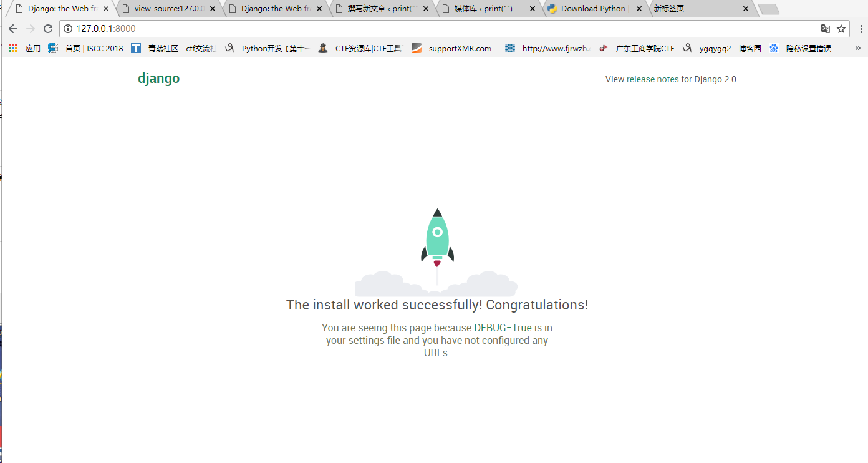The width and height of the screenshot is (868, 463).
Task: Switch to the third Django: the Web fr tab
Action: click(275, 9)
